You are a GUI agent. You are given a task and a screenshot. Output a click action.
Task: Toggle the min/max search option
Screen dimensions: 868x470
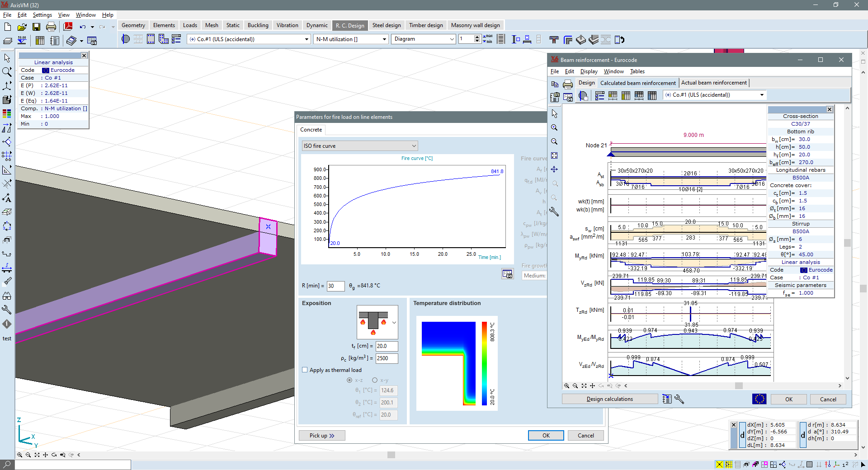(488, 39)
